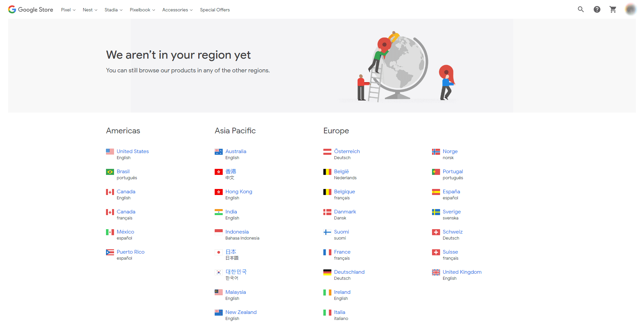Viewport: 644px width, 325px height.
Task: Select Special Offers in the navigation
Action: pyautogui.click(x=215, y=10)
